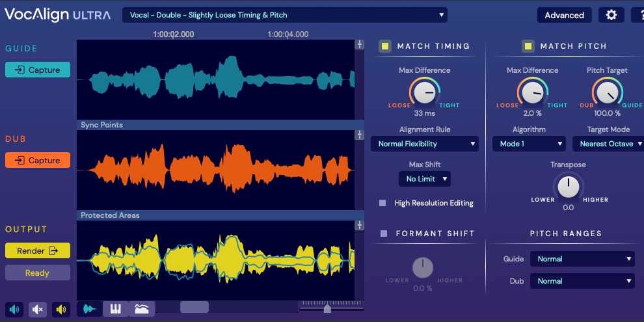Toggle the Match Pitch checkbox
Image resolution: width=644 pixels, height=322 pixels.
(528, 46)
